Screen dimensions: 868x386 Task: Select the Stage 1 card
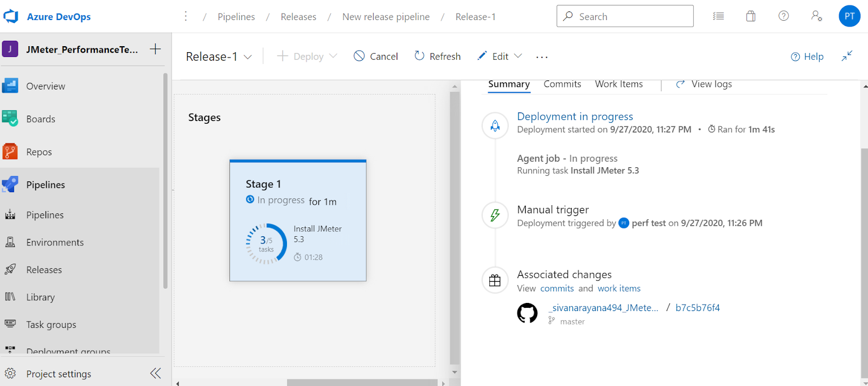(298, 220)
